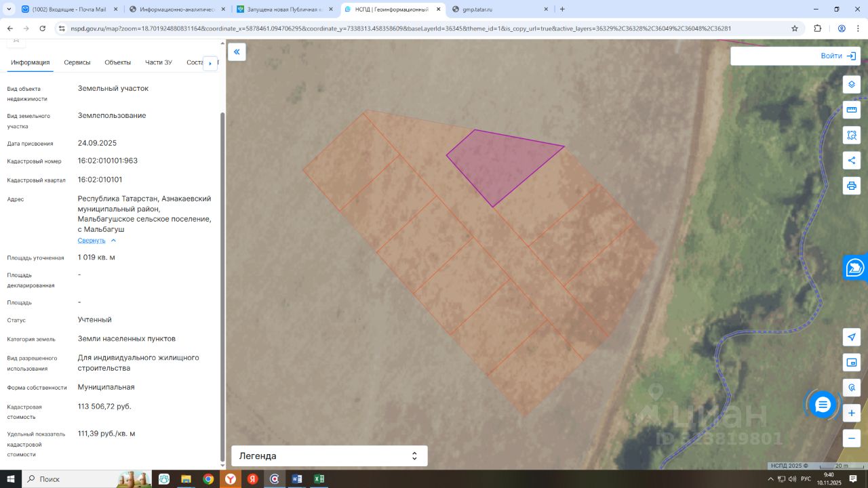Click the Войти login button
Viewport: 868px width, 488px height.
coord(838,56)
